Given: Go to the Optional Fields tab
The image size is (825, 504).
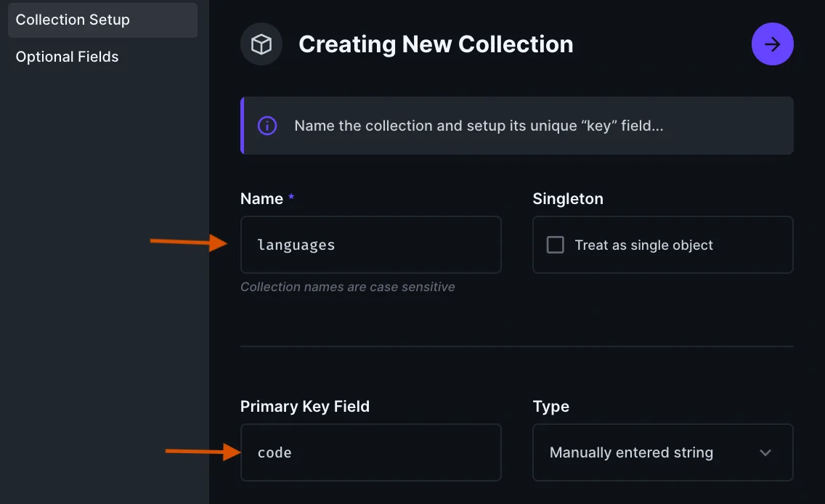Looking at the screenshot, I should coord(67,57).
